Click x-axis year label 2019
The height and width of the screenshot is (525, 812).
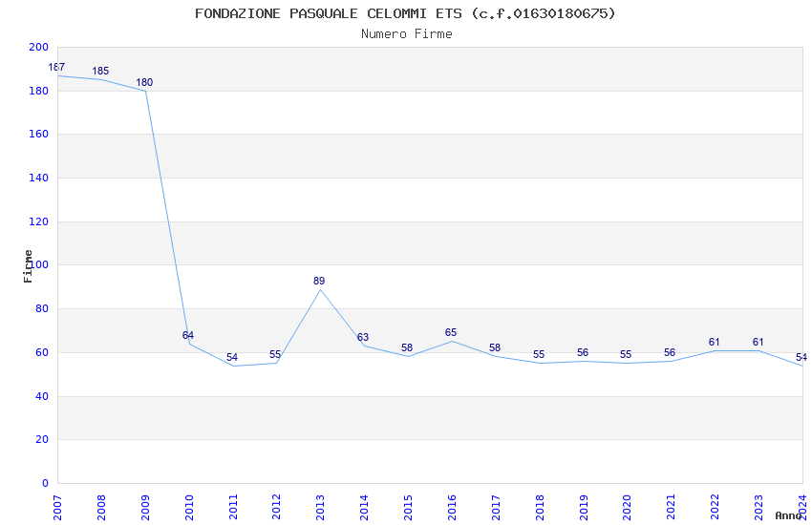coord(584,508)
